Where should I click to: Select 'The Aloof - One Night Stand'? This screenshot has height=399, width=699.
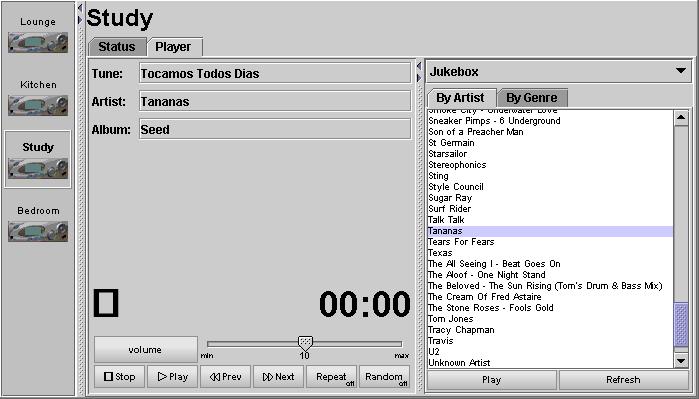[x=486, y=275]
